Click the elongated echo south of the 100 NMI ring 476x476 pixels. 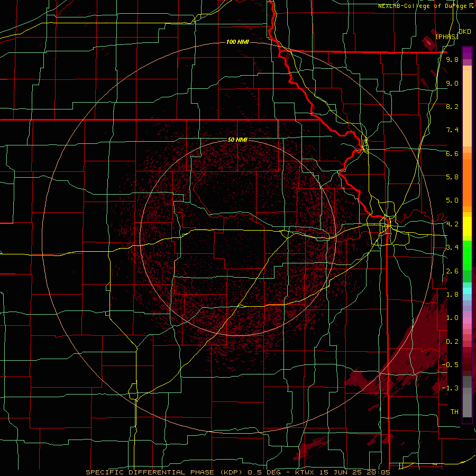(x=310, y=447)
